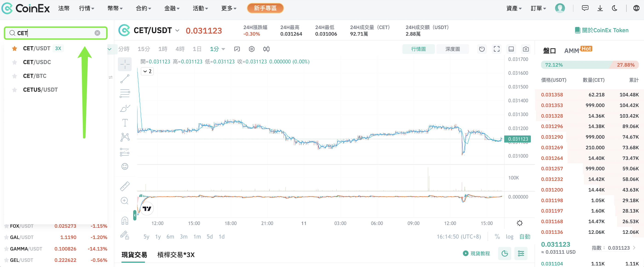The image size is (644, 267).
Task: Expand the 行情 menu
Action: pos(86,8)
